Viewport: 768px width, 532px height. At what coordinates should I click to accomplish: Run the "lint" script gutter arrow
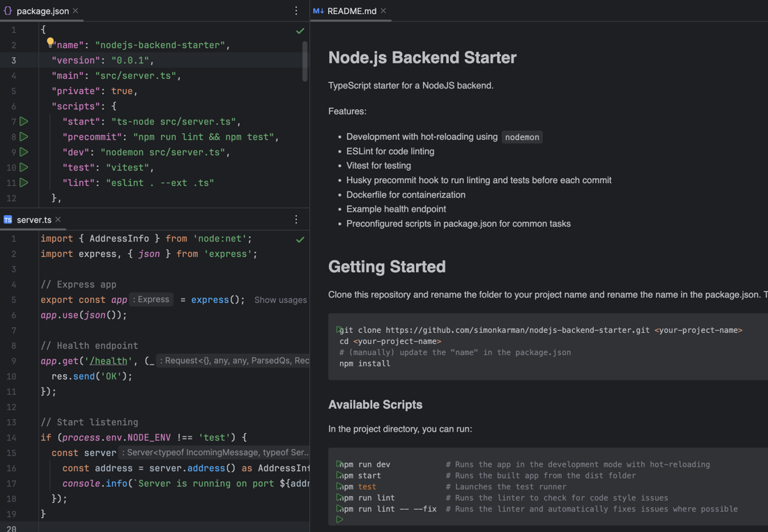coord(24,183)
